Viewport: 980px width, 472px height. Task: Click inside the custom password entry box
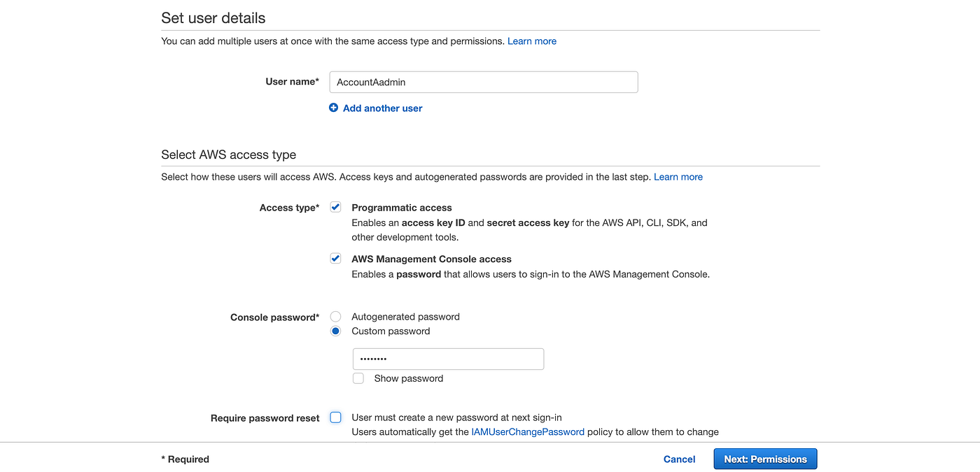[448, 359]
